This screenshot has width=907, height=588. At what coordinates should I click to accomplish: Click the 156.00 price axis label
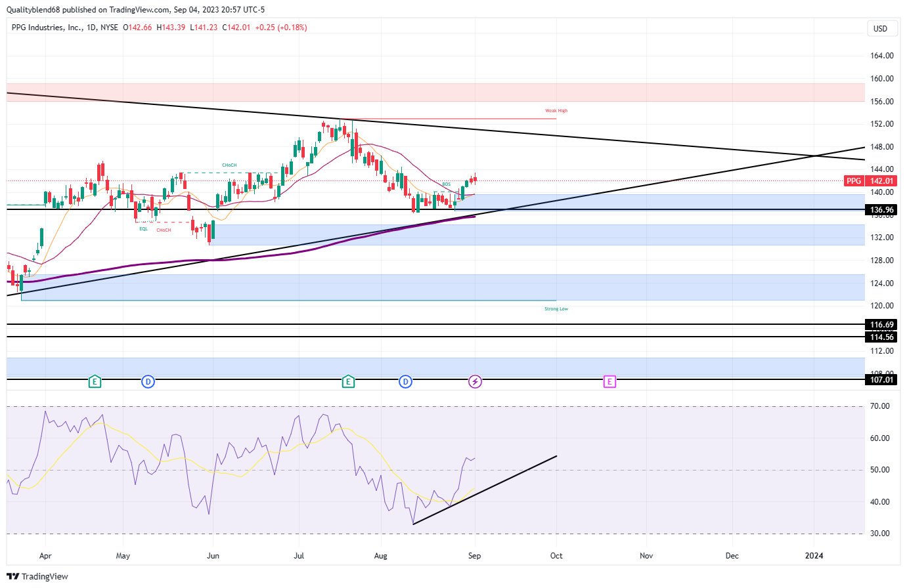coord(882,102)
